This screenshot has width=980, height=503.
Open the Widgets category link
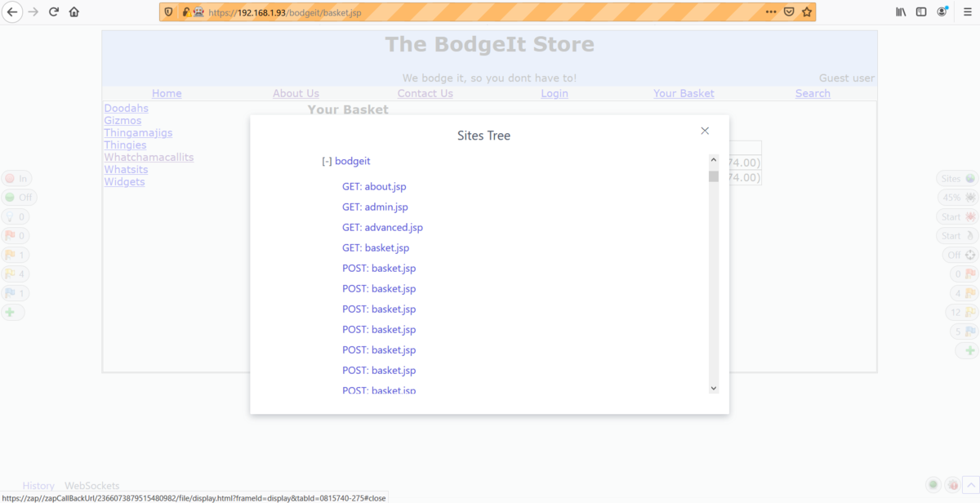click(x=124, y=182)
